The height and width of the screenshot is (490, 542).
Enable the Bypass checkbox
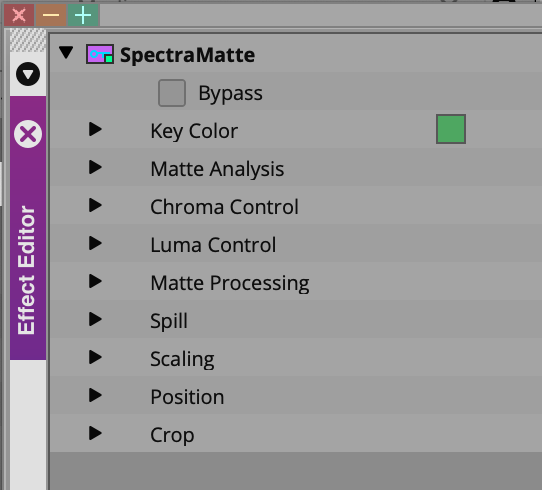[x=172, y=93]
